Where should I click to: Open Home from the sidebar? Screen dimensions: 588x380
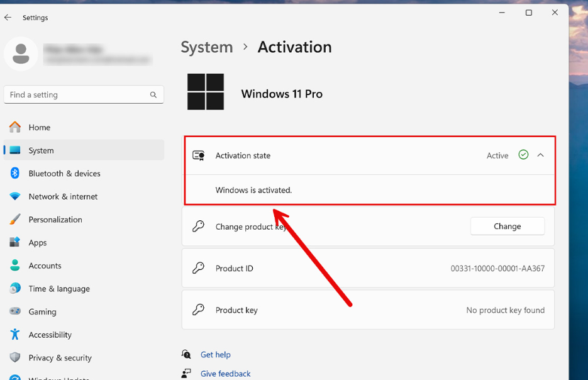tap(39, 127)
